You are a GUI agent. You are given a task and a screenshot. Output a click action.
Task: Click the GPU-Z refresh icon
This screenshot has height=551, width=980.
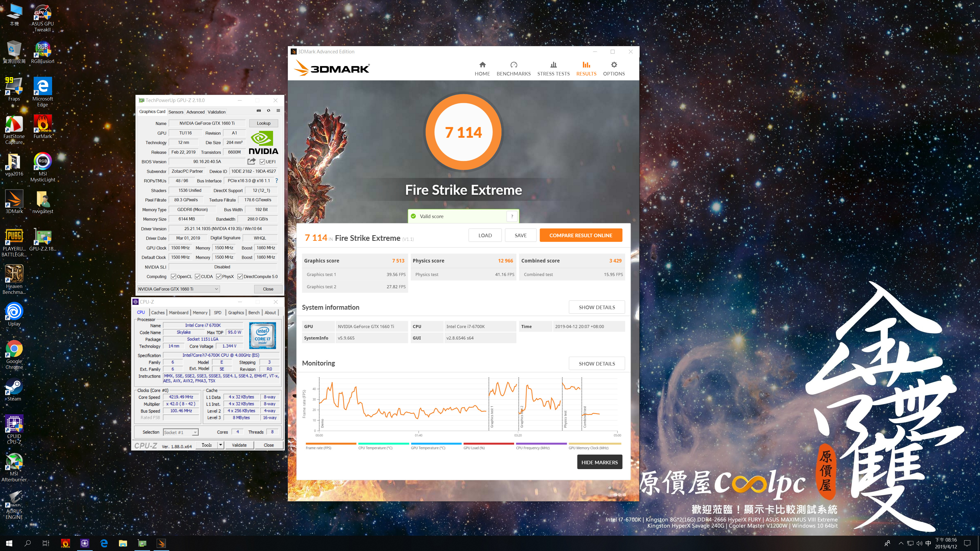[x=268, y=111]
